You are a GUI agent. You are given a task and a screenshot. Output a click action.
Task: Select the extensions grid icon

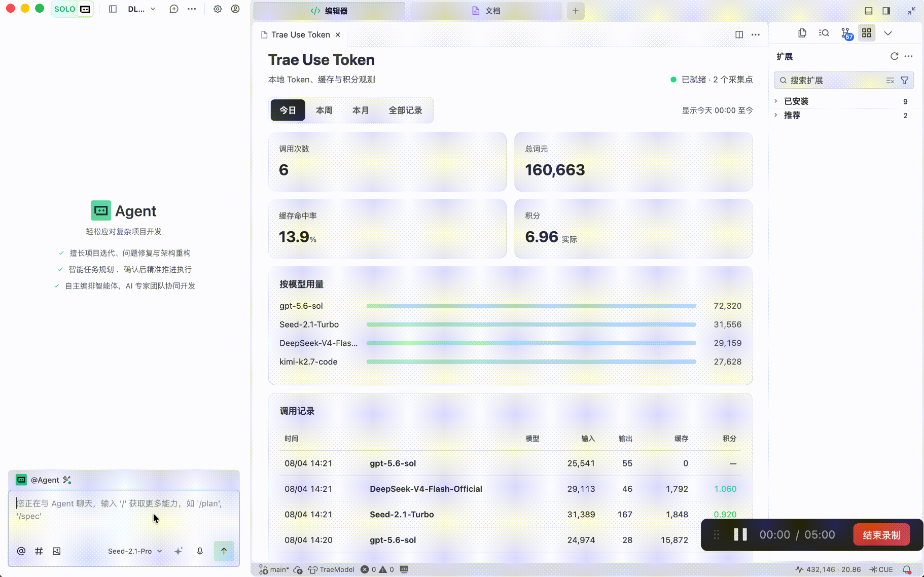tap(867, 33)
